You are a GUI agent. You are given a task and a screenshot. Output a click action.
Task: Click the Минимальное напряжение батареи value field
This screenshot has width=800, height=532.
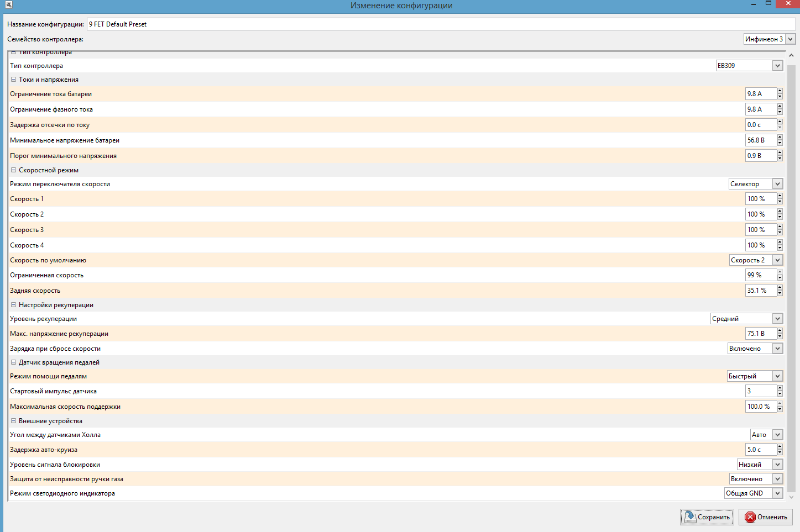click(x=761, y=140)
